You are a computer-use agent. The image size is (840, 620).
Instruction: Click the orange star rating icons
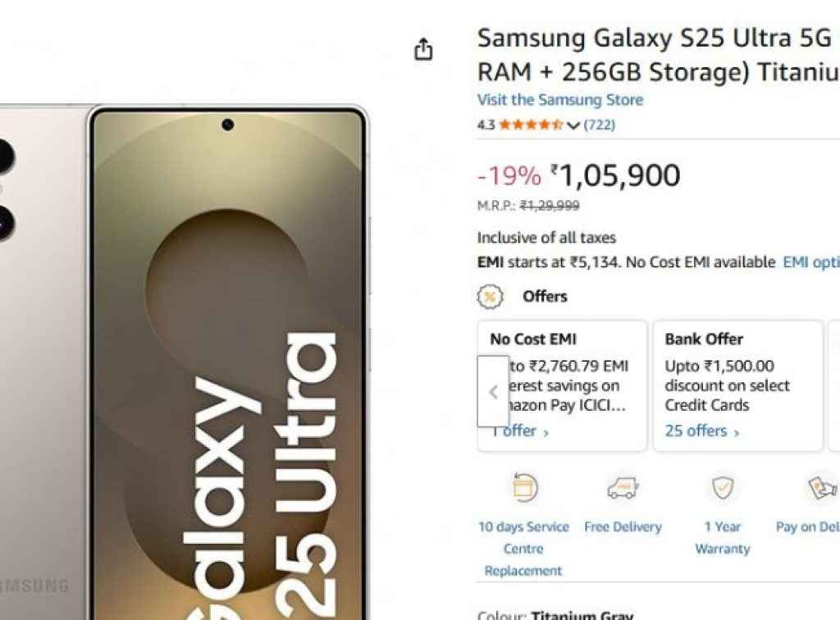click(530, 125)
